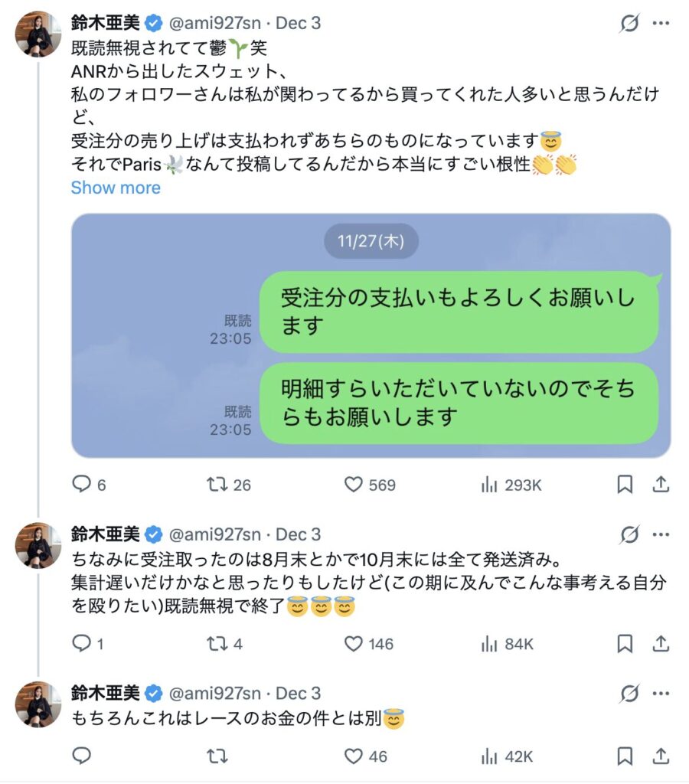The height and width of the screenshot is (784, 689).
Task: Share the first tweet via share icon
Action: tap(661, 485)
